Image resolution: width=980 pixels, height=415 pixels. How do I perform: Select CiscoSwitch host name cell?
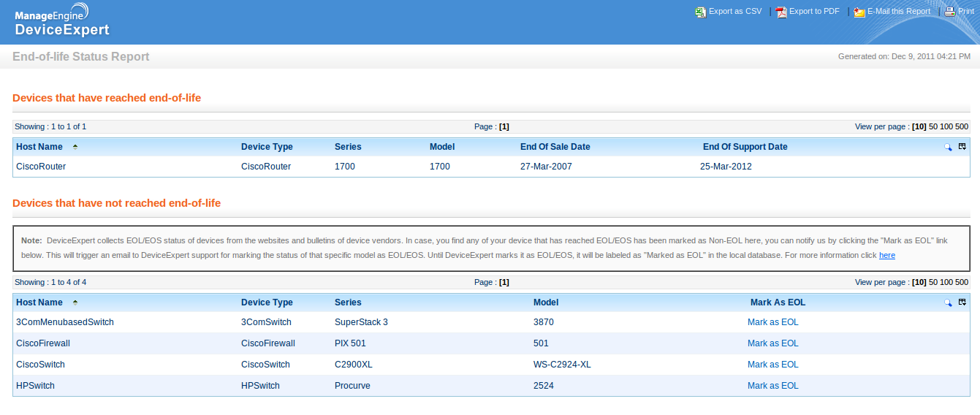[x=40, y=365]
